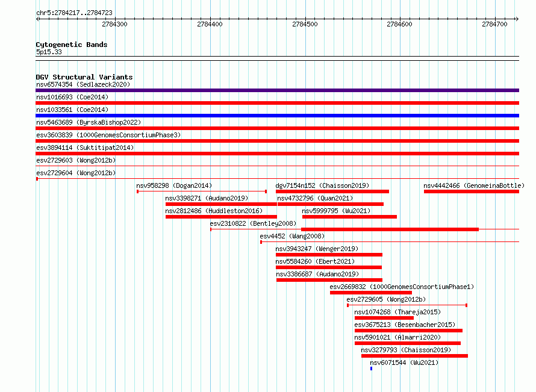Click the Cytogenetic Bands track heading

point(72,45)
